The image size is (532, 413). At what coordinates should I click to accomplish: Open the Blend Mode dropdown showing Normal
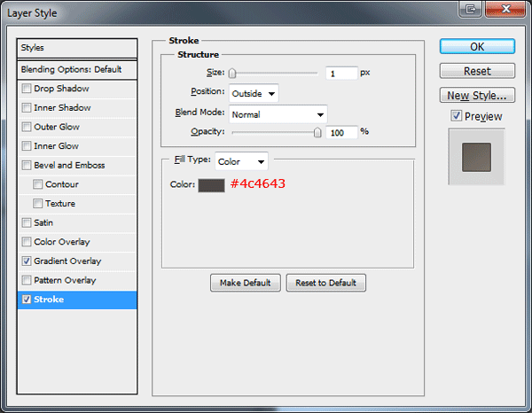[x=278, y=114]
